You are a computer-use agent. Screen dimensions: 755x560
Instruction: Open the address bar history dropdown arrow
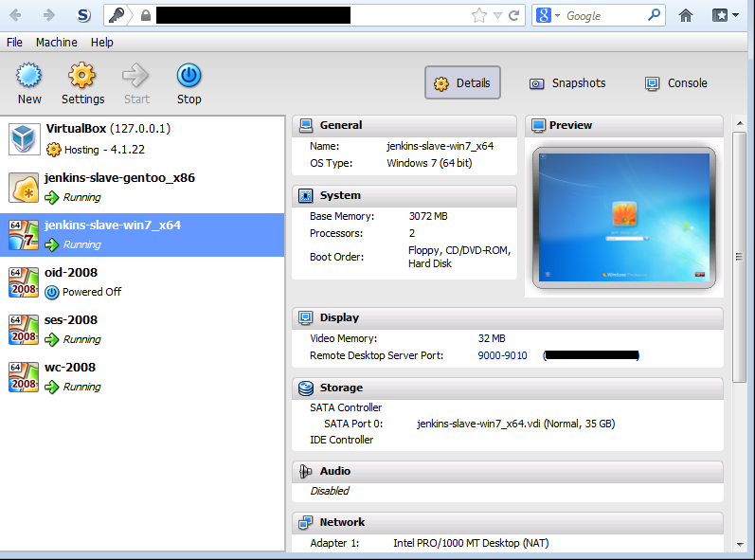click(498, 16)
